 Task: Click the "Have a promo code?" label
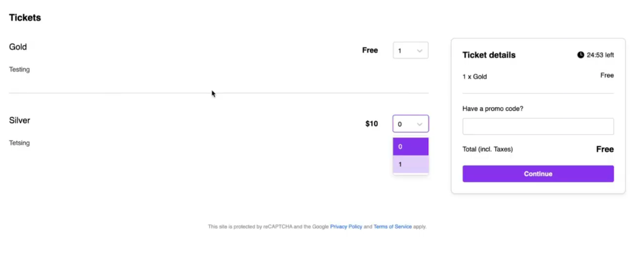click(x=493, y=108)
